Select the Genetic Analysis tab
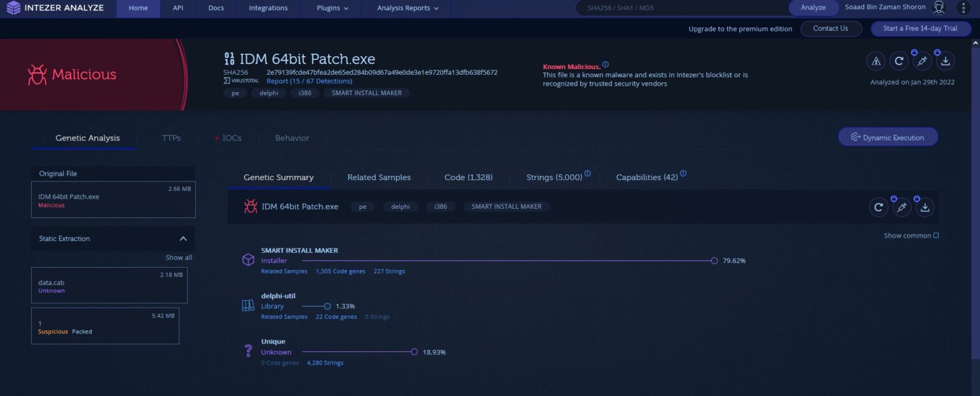This screenshot has width=980, height=396. tap(87, 138)
